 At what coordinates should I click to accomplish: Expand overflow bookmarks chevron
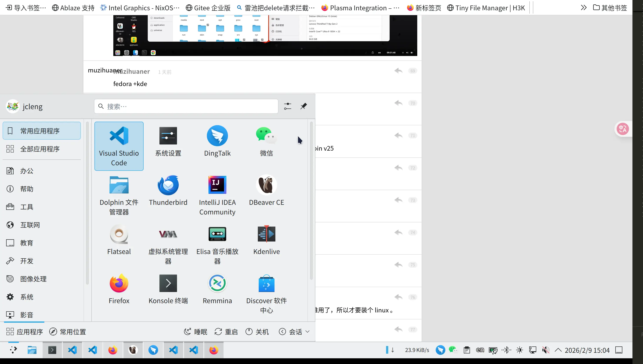[583, 8]
